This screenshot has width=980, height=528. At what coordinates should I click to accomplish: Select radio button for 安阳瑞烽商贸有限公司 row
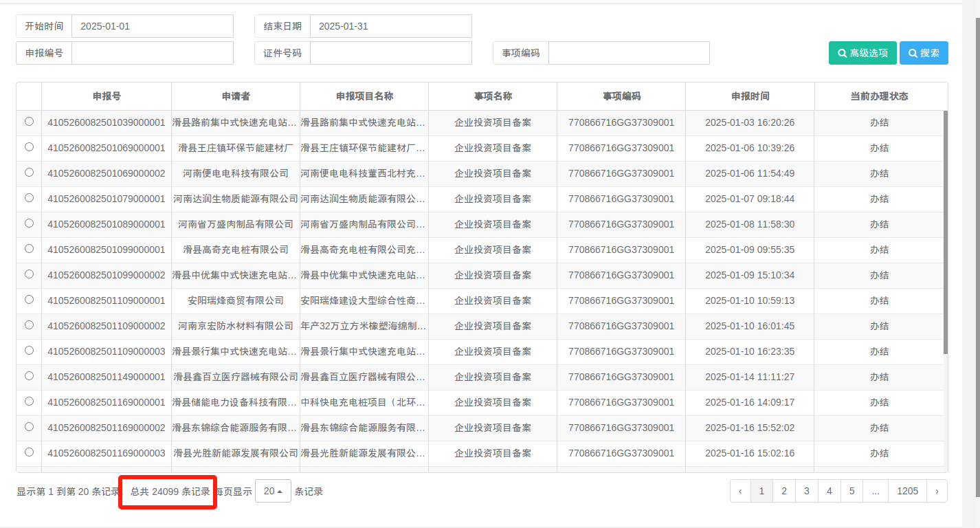[29, 300]
